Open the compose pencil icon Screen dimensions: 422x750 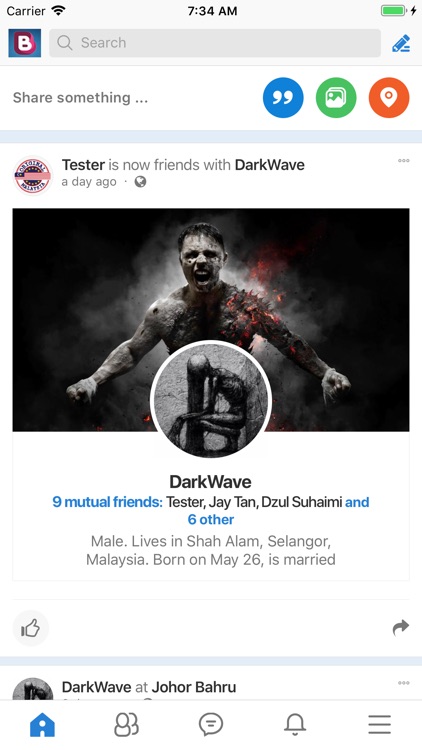401,43
